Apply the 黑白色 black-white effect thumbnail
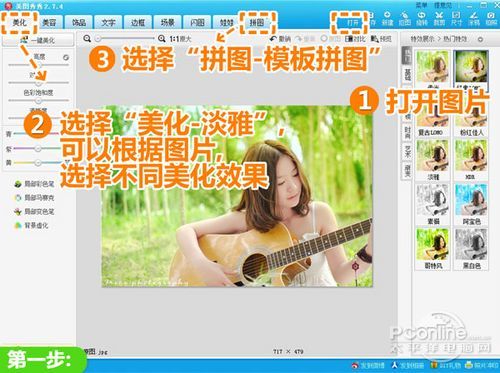This screenshot has width=500, height=373. [x=471, y=249]
